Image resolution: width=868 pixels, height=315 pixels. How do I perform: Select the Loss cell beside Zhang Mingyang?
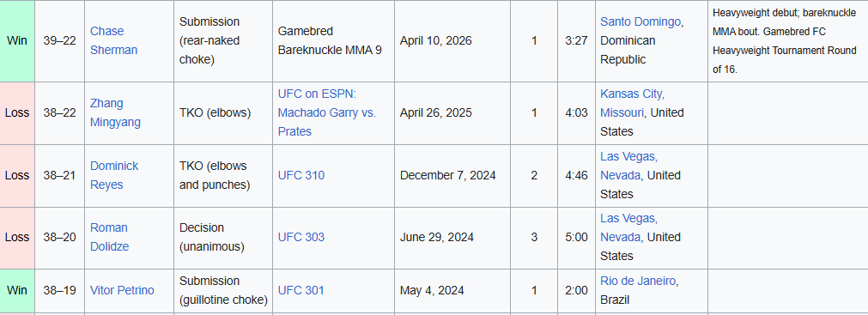[17, 113]
